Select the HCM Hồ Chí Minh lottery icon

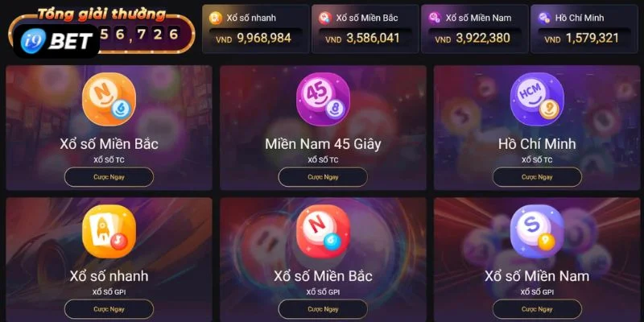tap(537, 99)
